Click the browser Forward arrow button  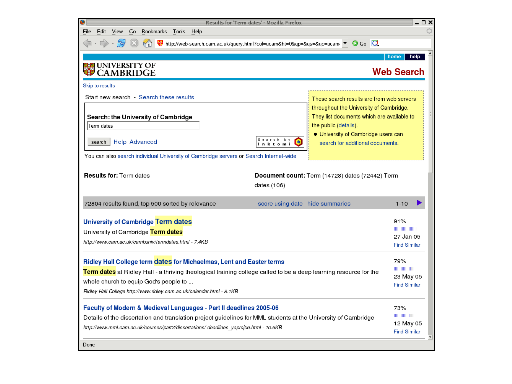104,43
